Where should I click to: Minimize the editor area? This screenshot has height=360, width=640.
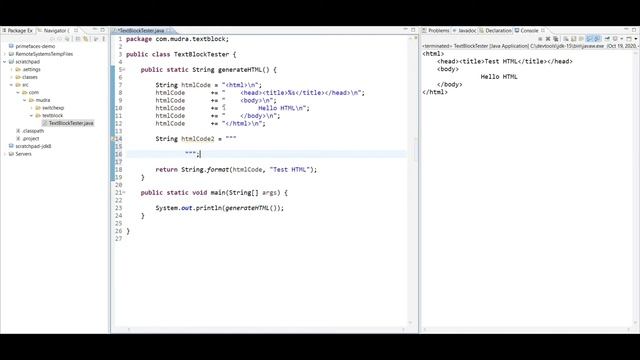(x=405, y=30)
